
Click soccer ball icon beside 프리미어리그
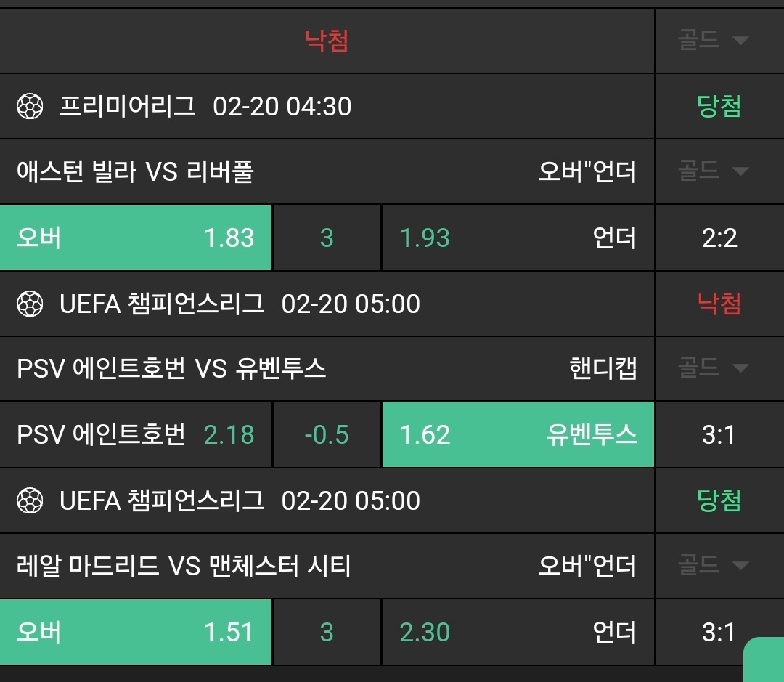[x=30, y=107]
